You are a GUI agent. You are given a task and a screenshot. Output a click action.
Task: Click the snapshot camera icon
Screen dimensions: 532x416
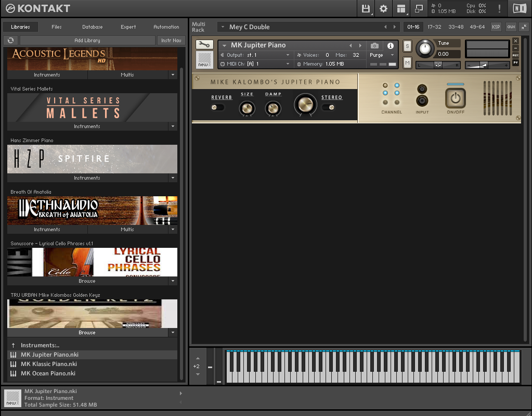374,45
